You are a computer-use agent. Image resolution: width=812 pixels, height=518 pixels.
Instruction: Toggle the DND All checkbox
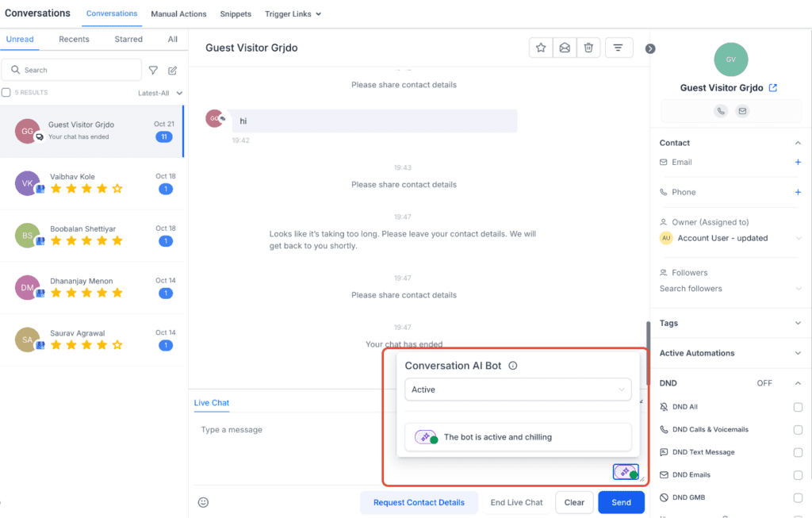coord(799,407)
